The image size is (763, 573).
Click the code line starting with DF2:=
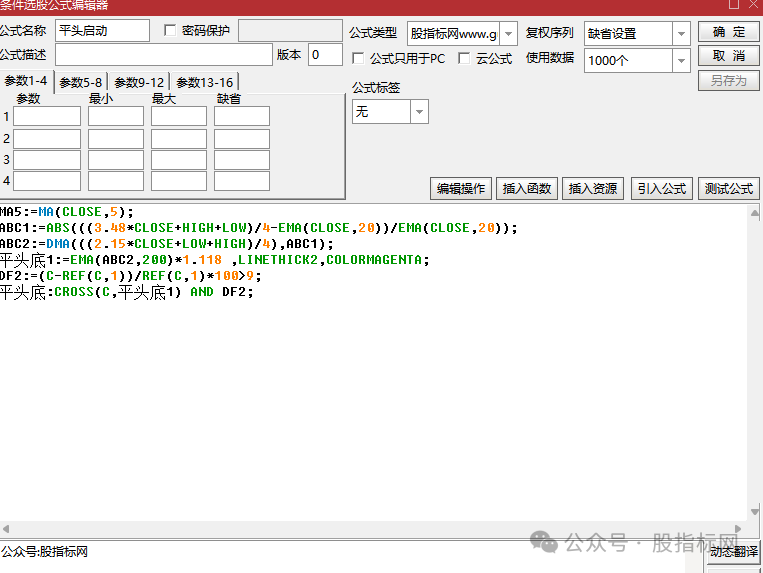click(131, 276)
